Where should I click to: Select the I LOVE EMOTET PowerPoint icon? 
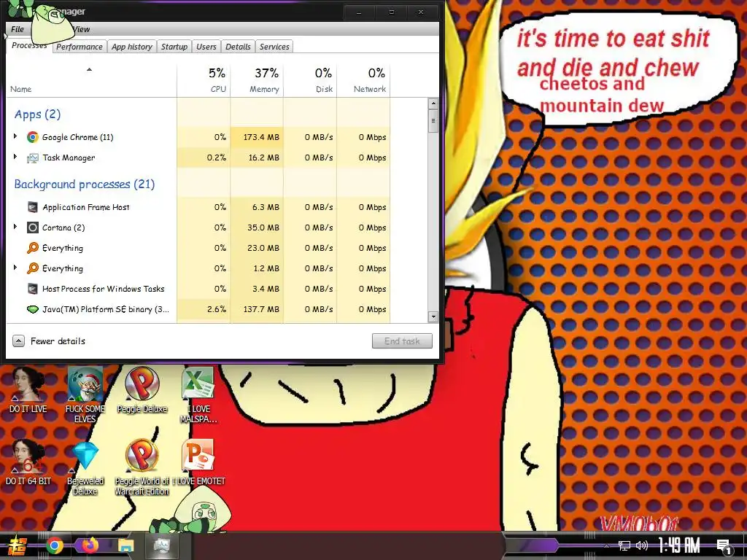tap(198, 462)
